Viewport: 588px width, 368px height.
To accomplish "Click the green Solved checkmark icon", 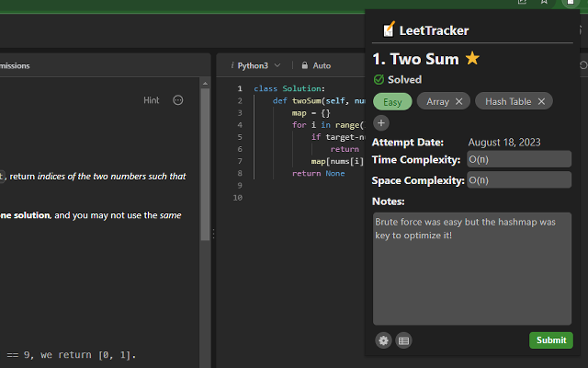I will [x=379, y=80].
